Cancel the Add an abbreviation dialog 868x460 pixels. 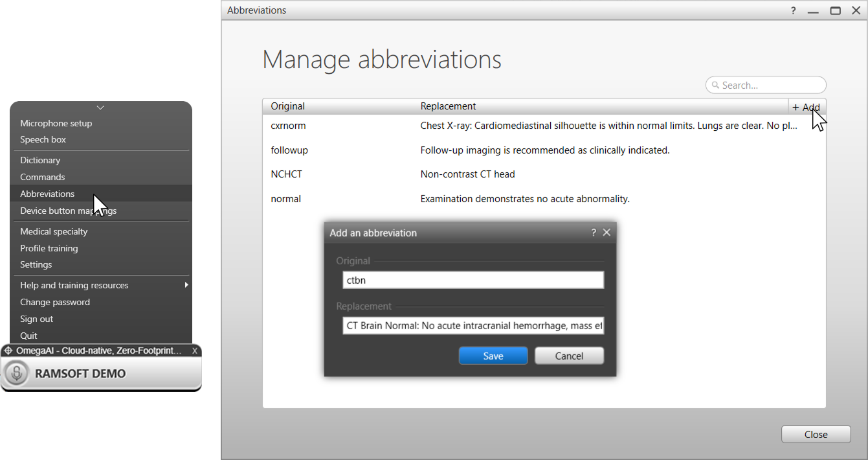(570, 356)
